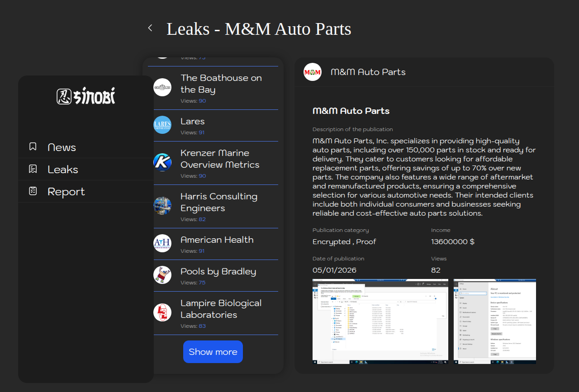The image size is (579, 392).
Task: Click the Lares Corporation logo
Action: click(x=162, y=125)
